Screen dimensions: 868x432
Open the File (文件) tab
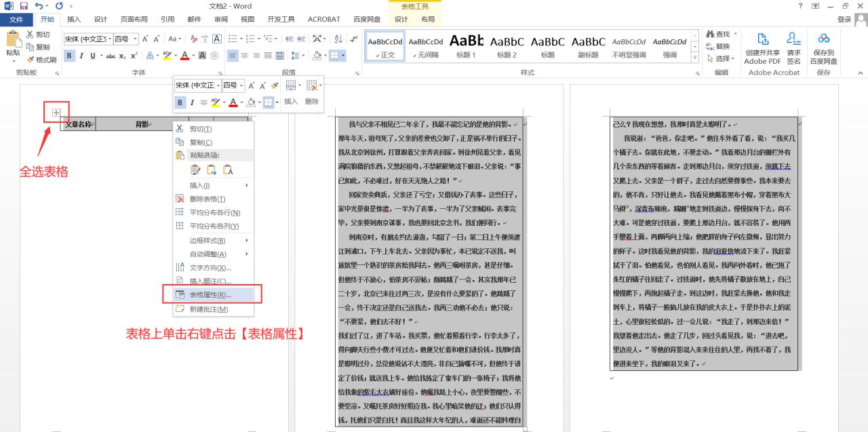coord(16,19)
